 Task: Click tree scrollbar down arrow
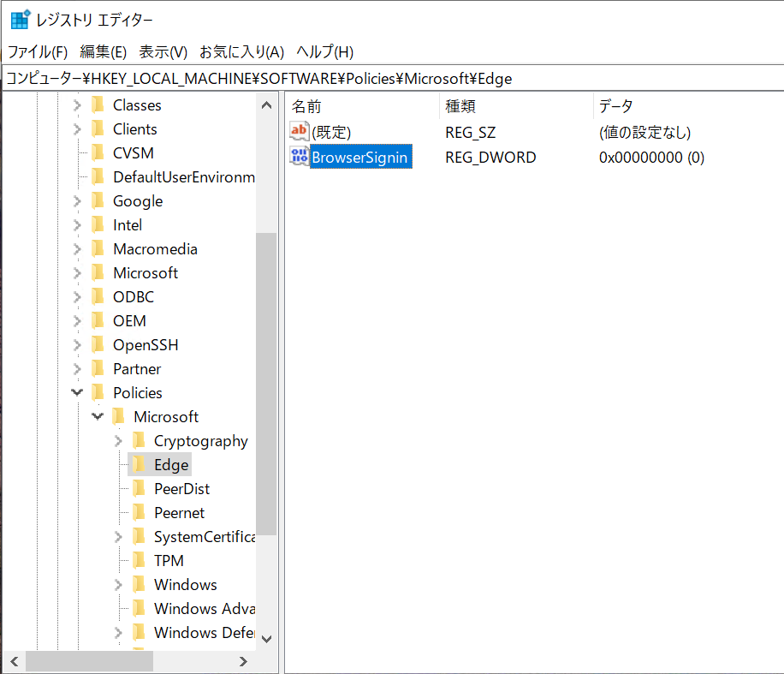pos(266,639)
